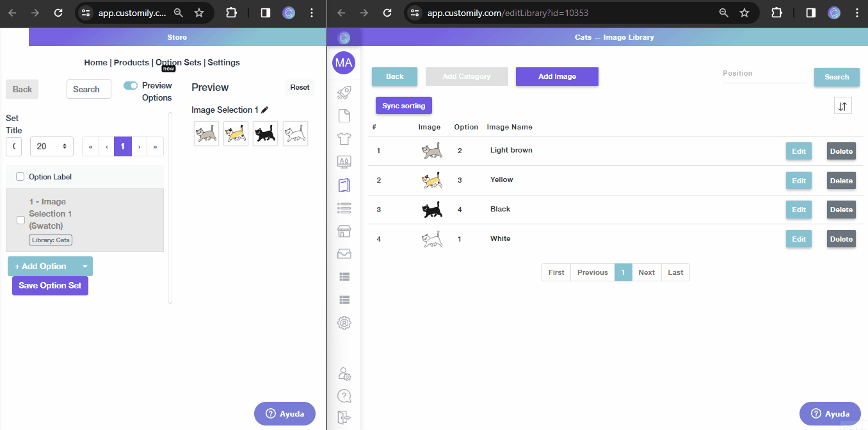The image size is (868, 430).
Task: Click the logout door sidebar icon
Action: (344, 418)
